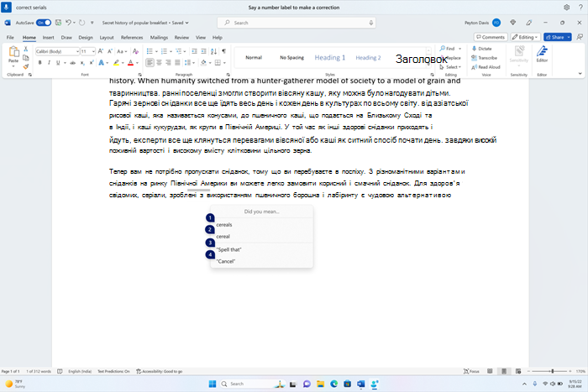This screenshot has width=588, height=392.
Task: Select "Cancel" in the suggestion list
Action: 261,261
